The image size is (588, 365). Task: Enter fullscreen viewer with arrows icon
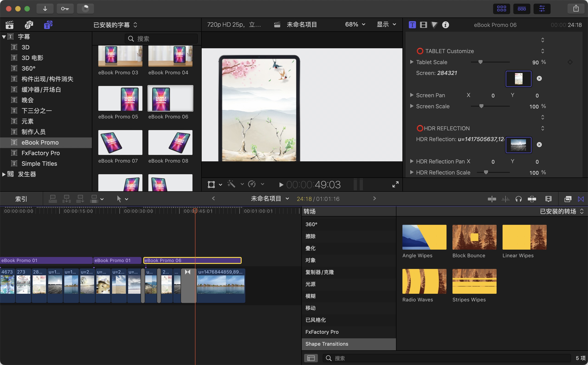pyautogui.click(x=395, y=184)
